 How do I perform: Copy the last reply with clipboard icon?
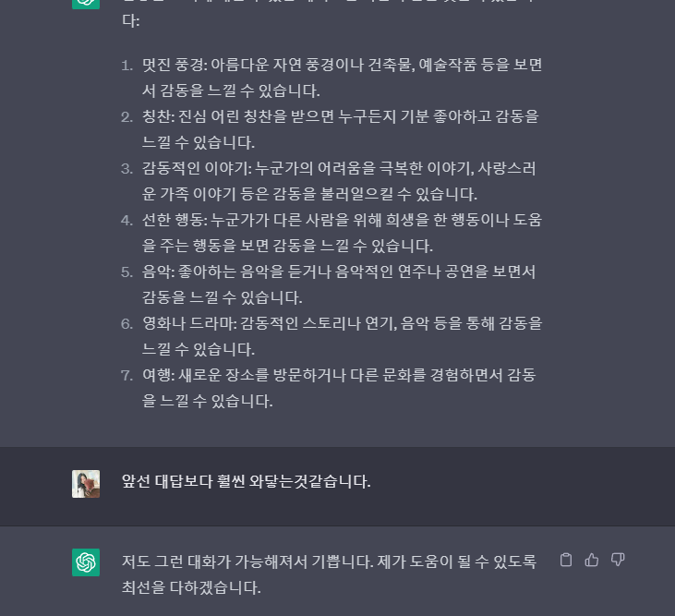[x=566, y=560]
